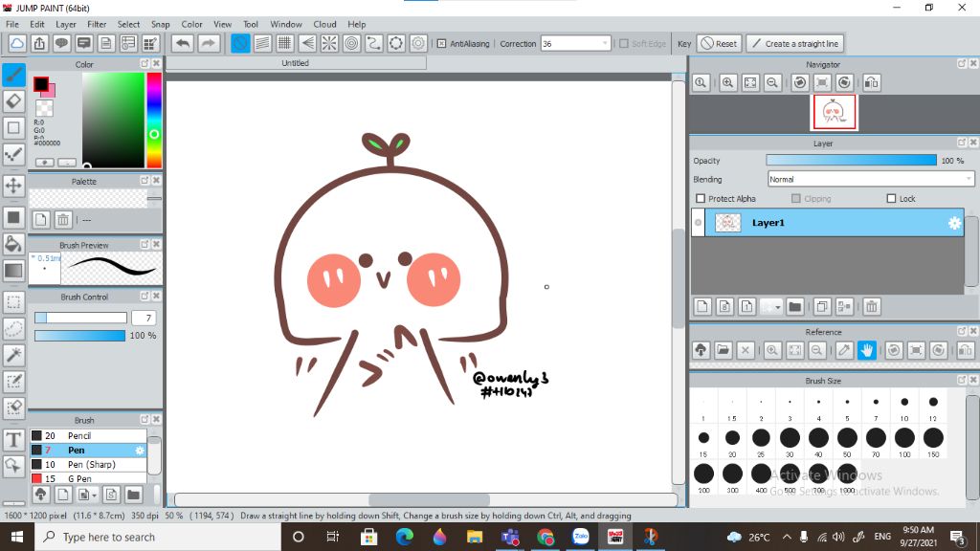Hide Layer1 using its visibility dot
The image size is (980, 551).
point(698,223)
